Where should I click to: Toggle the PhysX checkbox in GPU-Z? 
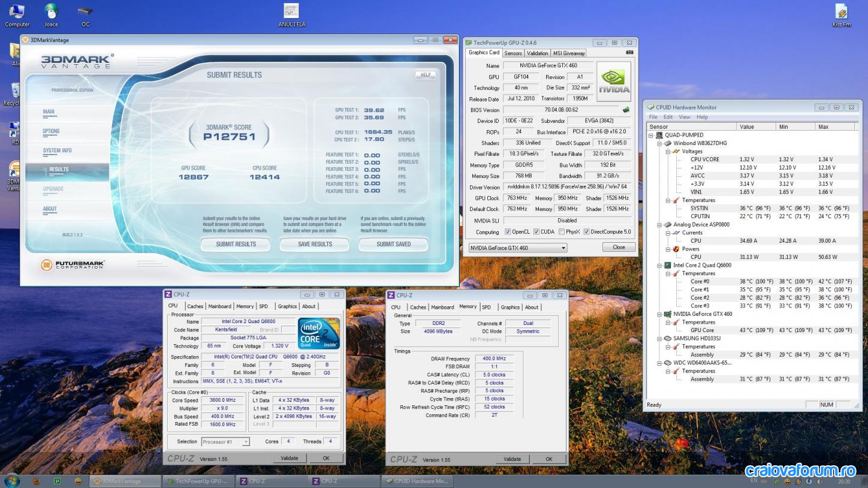[562, 232]
